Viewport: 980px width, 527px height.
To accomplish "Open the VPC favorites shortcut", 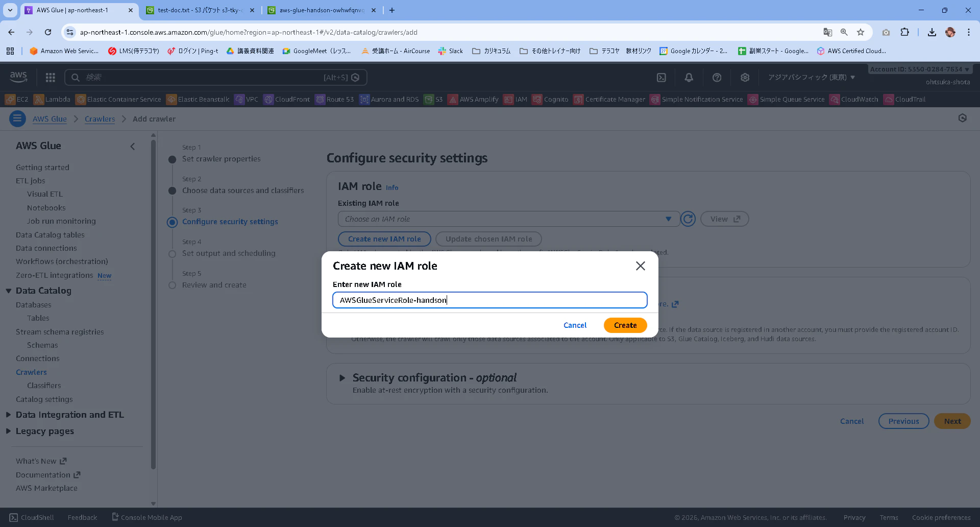I will tap(247, 100).
